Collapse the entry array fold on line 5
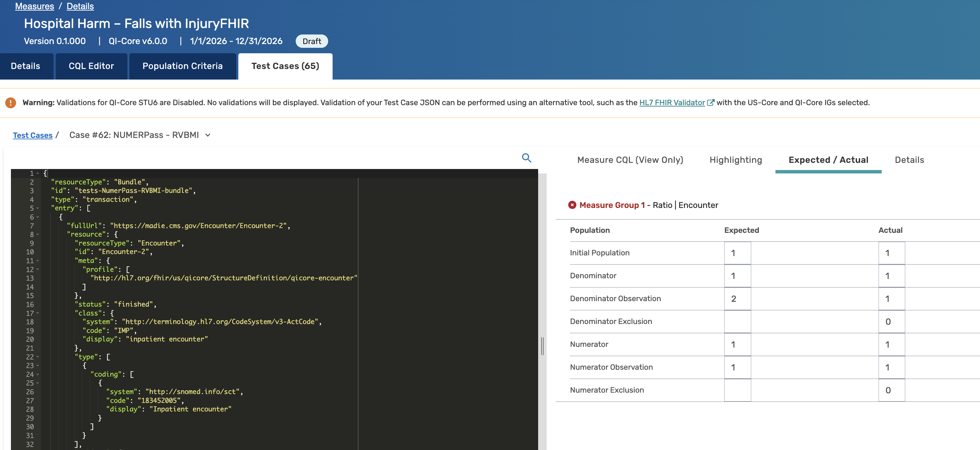The image size is (980, 450). pos(38,209)
